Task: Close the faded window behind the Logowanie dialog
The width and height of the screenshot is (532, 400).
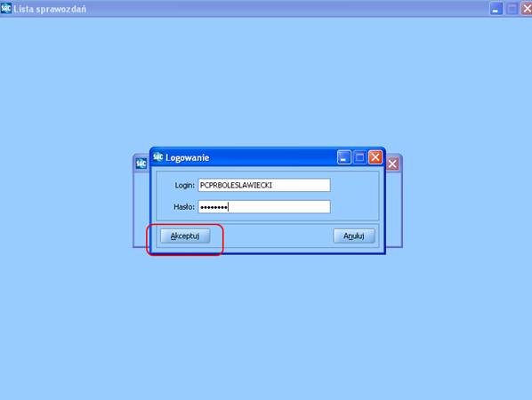Action: (x=392, y=164)
